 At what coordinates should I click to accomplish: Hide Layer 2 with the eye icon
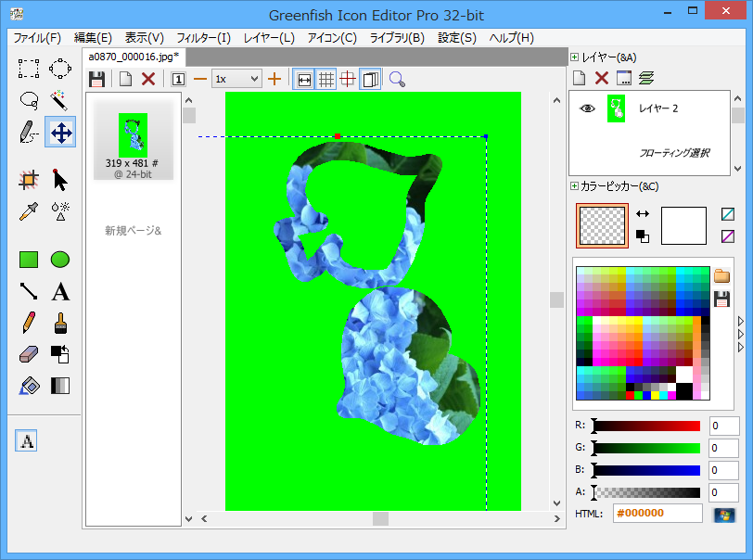587,108
